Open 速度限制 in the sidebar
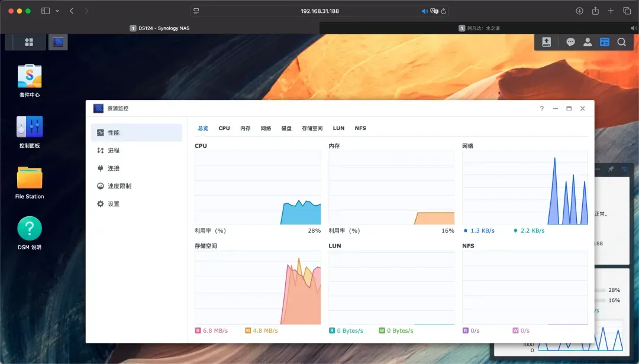The width and height of the screenshot is (639, 364). [137, 186]
